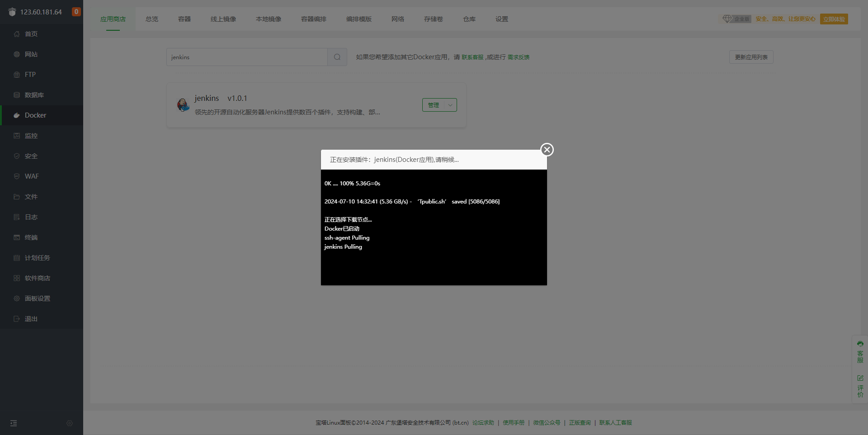Image resolution: width=868 pixels, height=435 pixels.
Task: Expand the dropdown arrow beside 管理
Action: (450, 105)
